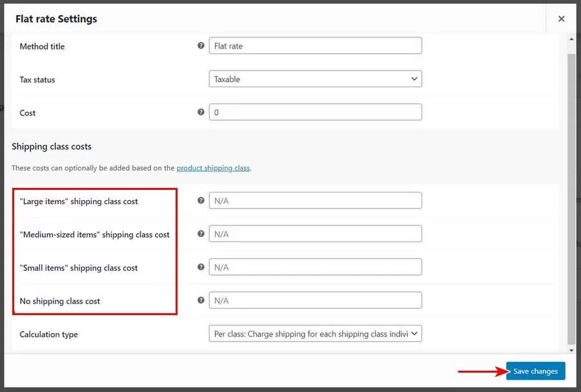The image size is (581, 392).
Task: Click the scrollbar up arrow
Action: [x=571, y=39]
